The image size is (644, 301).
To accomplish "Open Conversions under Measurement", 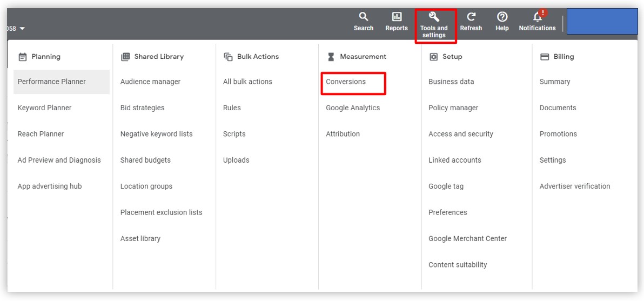I will pyautogui.click(x=346, y=82).
